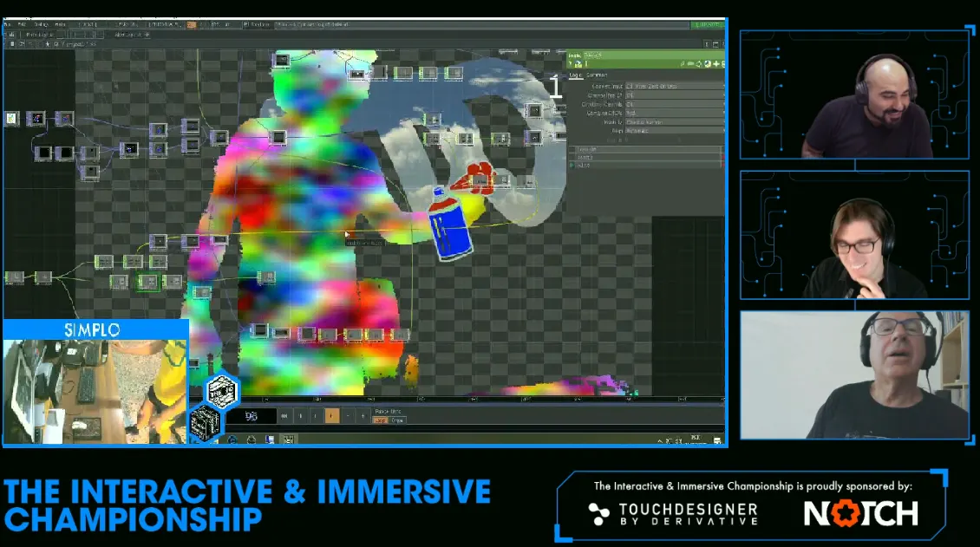Click the timeline ruler above the playback controls
The height and width of the screenshot is (547, 980).
click(x=475, y=399)
